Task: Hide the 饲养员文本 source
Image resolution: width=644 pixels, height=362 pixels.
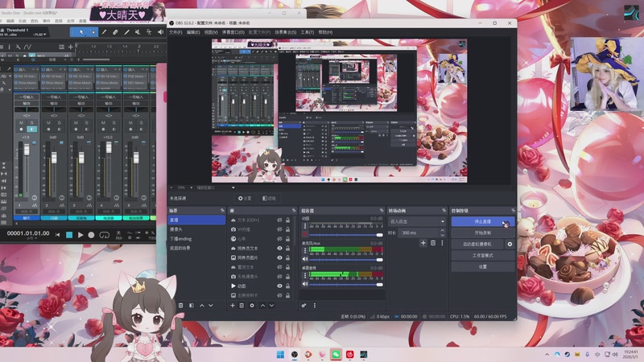Action: point(279,249)
